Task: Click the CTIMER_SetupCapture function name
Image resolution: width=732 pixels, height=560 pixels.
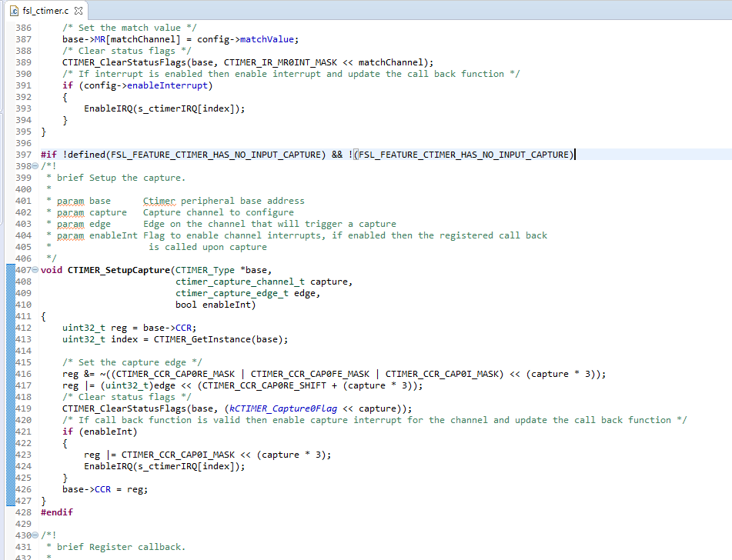Action: (119, 270)
